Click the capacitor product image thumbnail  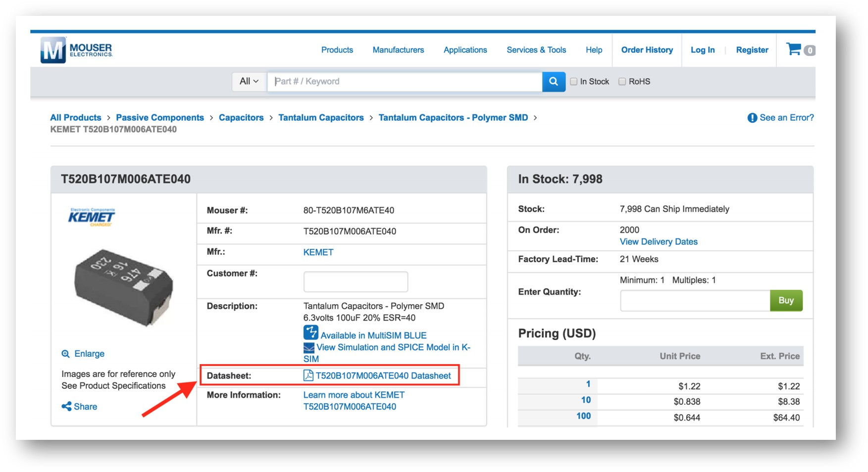coord(123,287)
